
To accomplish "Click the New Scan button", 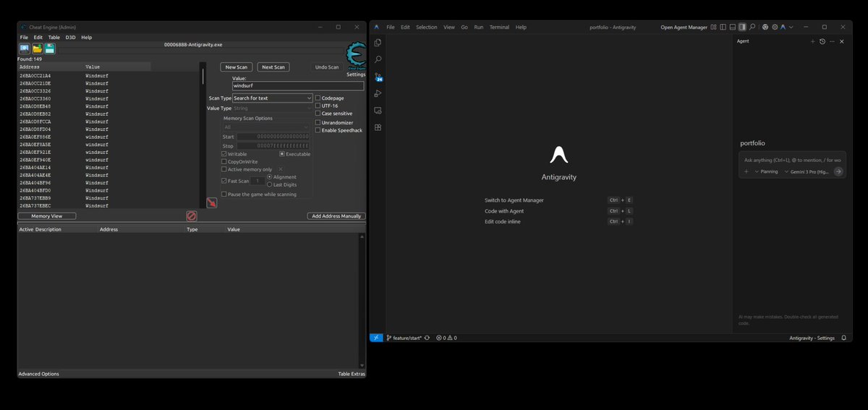I will click(237, 67).
